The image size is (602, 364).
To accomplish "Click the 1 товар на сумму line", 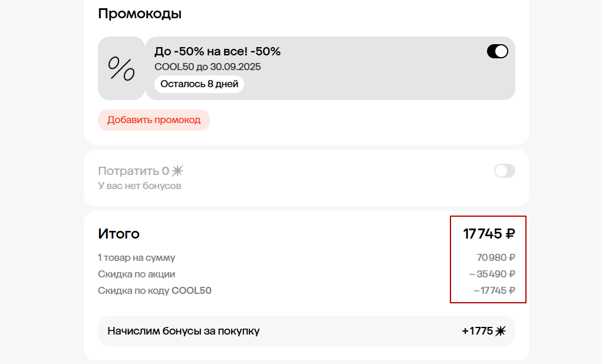I will point(136,257).
